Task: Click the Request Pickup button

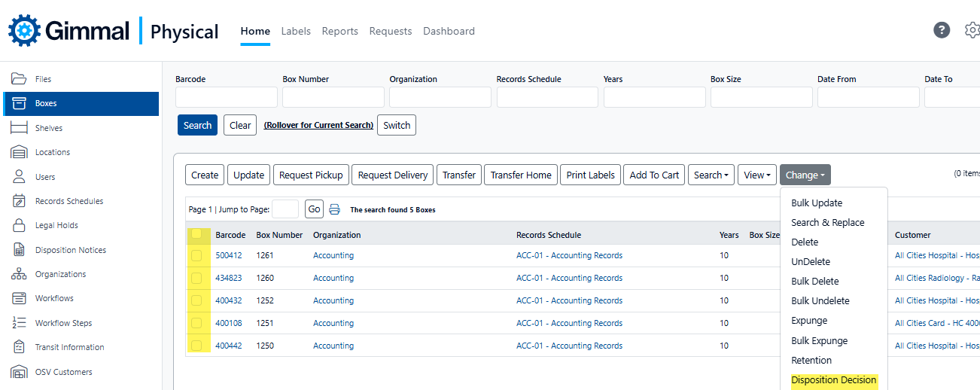Action: coord(311,175)
